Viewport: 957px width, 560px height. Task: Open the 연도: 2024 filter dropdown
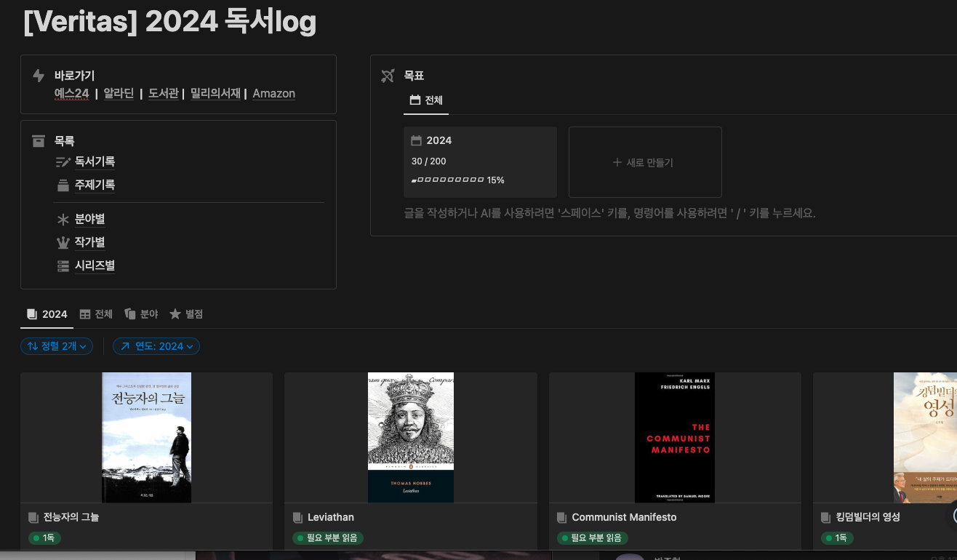click(156, 346)
